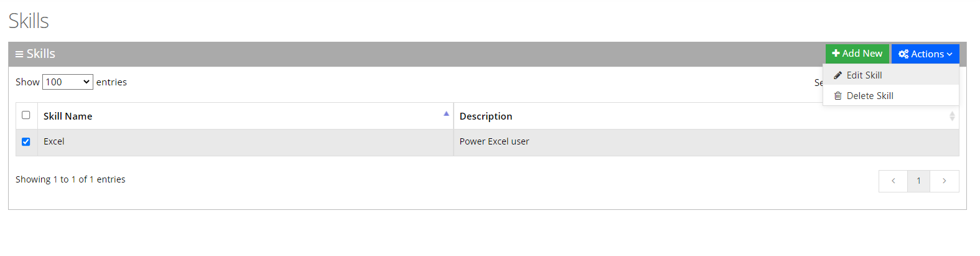
Task: Sort by the Description column header
Action: 486,116
